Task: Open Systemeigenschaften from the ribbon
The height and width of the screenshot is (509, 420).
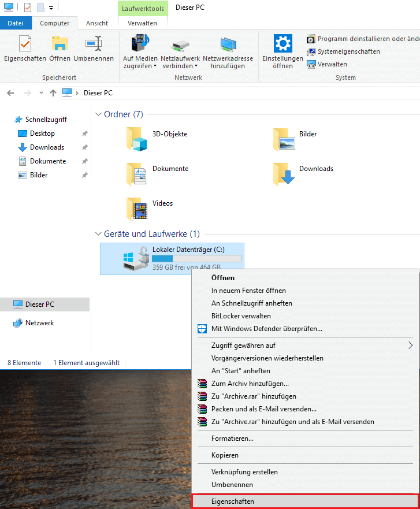Action: point(343,51)
